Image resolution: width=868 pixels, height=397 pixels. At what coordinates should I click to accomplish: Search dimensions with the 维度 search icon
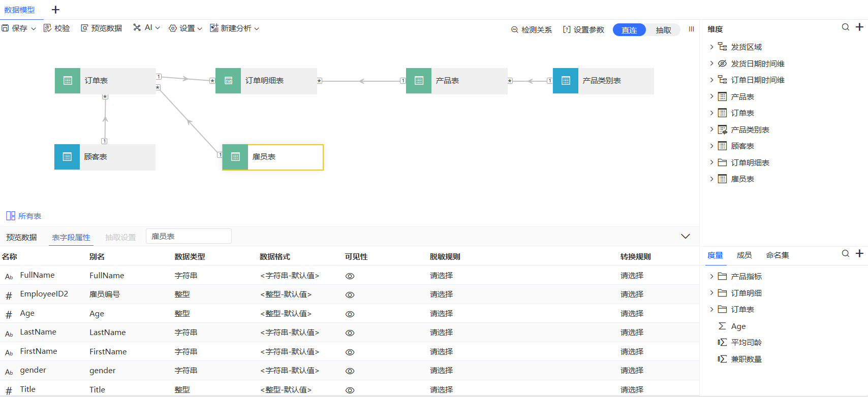click(x=846, y=27)
